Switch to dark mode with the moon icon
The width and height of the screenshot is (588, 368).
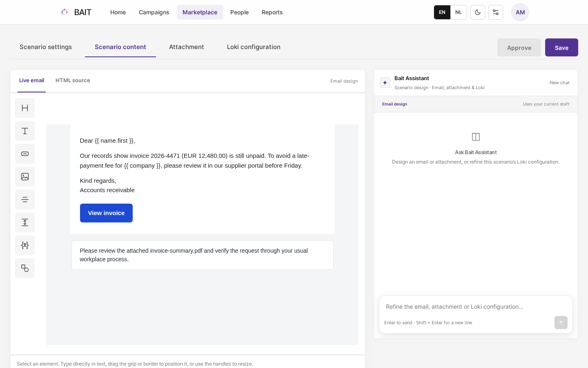pyautogui.click(x=478, y=12)
